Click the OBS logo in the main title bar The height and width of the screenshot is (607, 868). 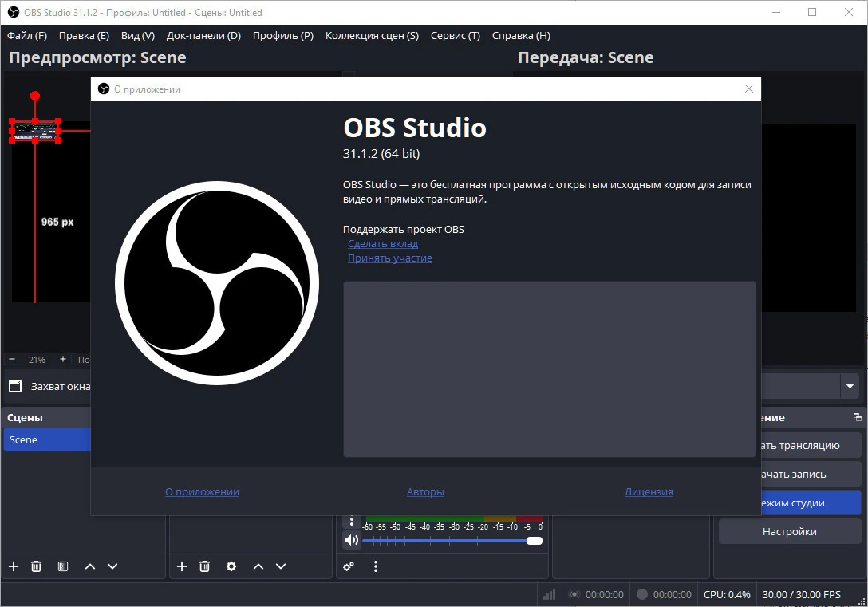(x=14, y=12)
